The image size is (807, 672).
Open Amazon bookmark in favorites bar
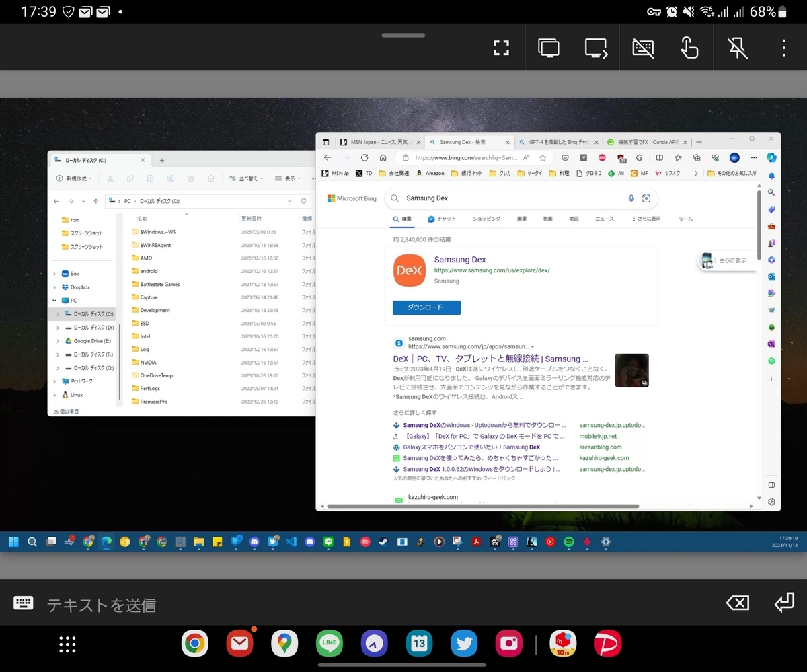[x=430, y=173]
